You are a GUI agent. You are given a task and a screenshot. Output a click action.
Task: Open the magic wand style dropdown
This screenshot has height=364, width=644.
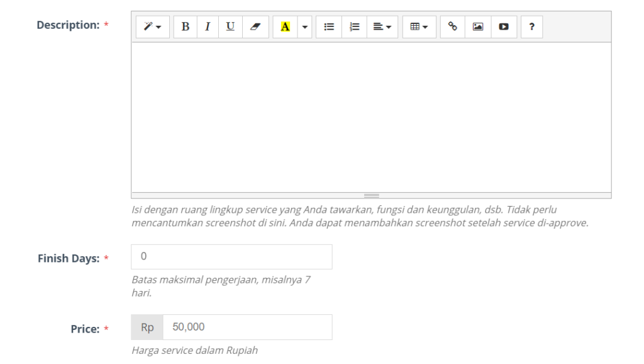click(152, 26)
